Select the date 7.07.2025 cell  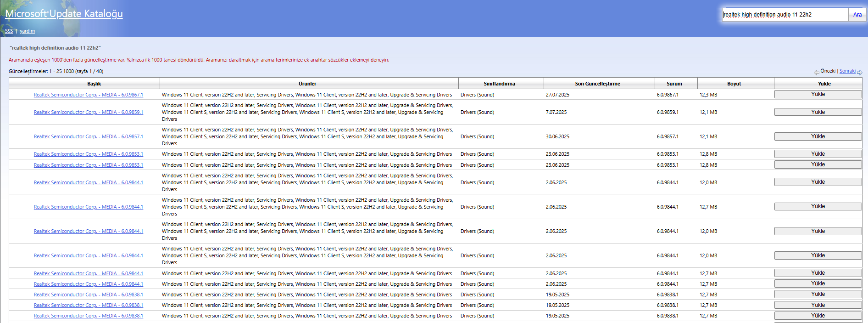pyautogui.click(x=599, y=112)
